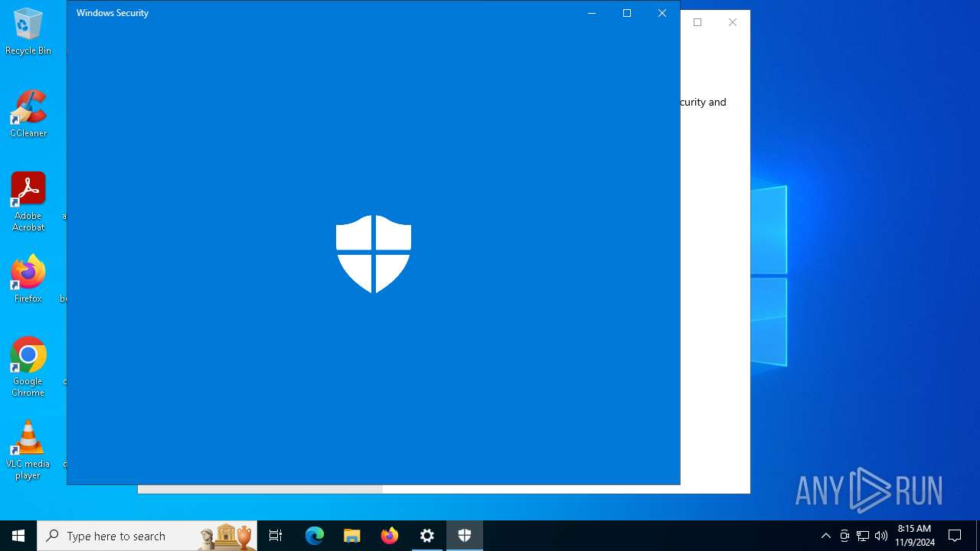Minimize the Windows Security window

(x=592, y=13)
